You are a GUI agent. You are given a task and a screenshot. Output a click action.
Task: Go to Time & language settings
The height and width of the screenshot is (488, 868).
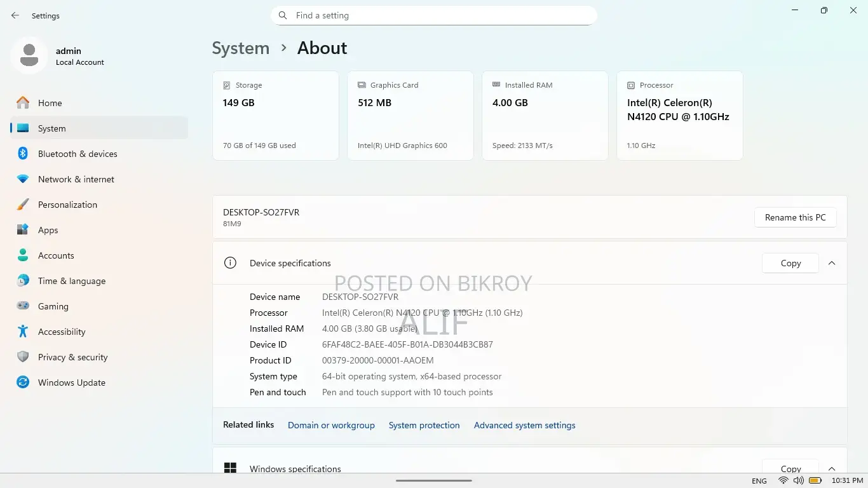tap(99, 281)
